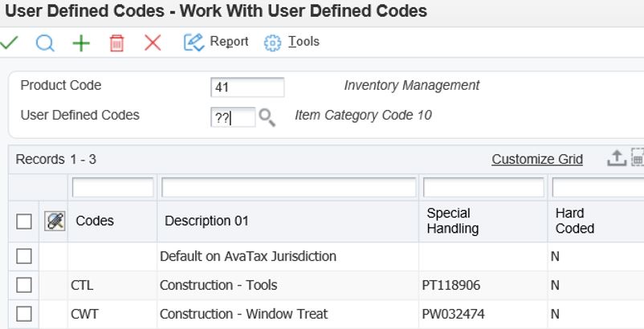644x329 pixels.
Task: Check the box for the CTL row
Action: pyautogui.click(x=24, y=285)
